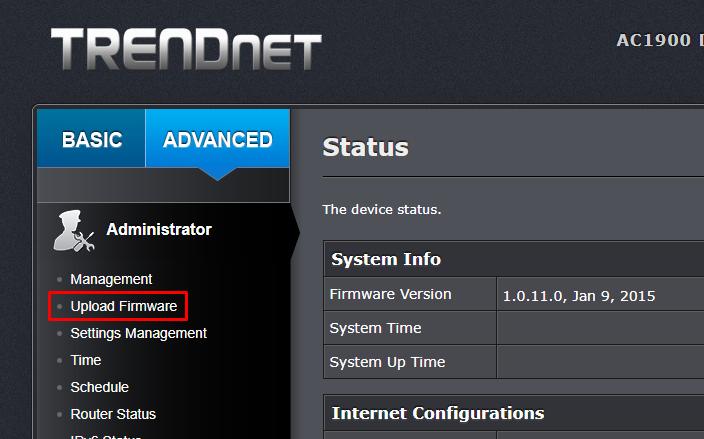The image size is (704, 439).
Task: Click the TRENDnet logo
Action: click(186, 49)
